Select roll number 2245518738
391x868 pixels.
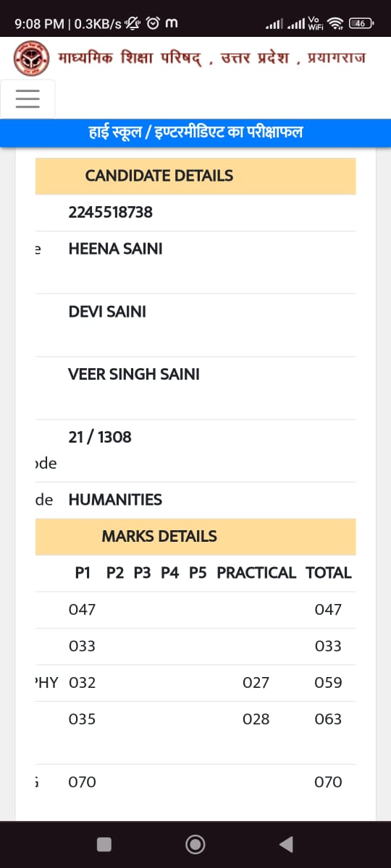click(x=111, y=213)
